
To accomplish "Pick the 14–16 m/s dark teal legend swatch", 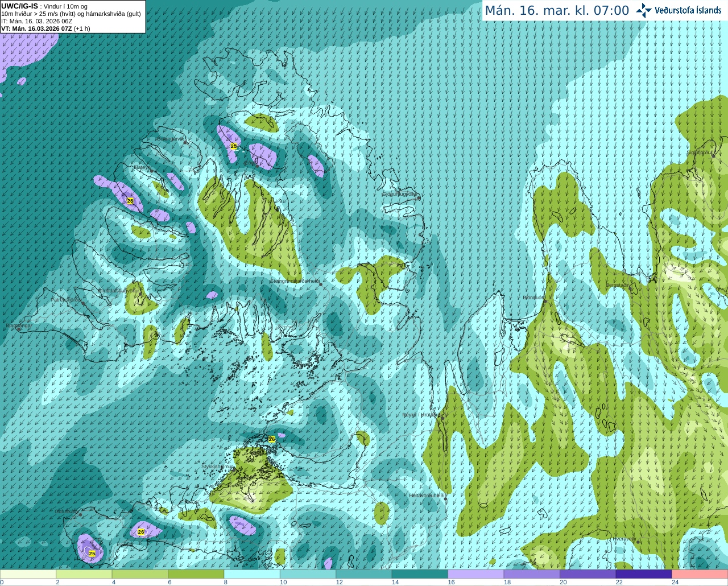I will [x=420, y=574].
